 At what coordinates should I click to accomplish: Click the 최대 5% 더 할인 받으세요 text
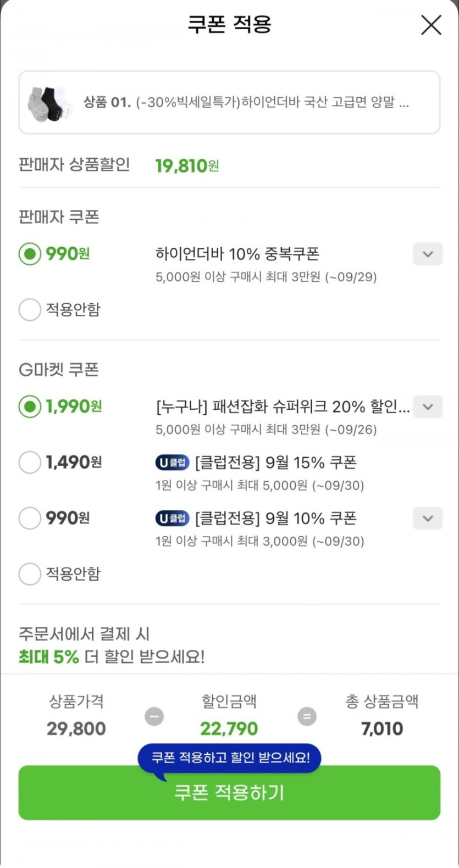[112, 656]
